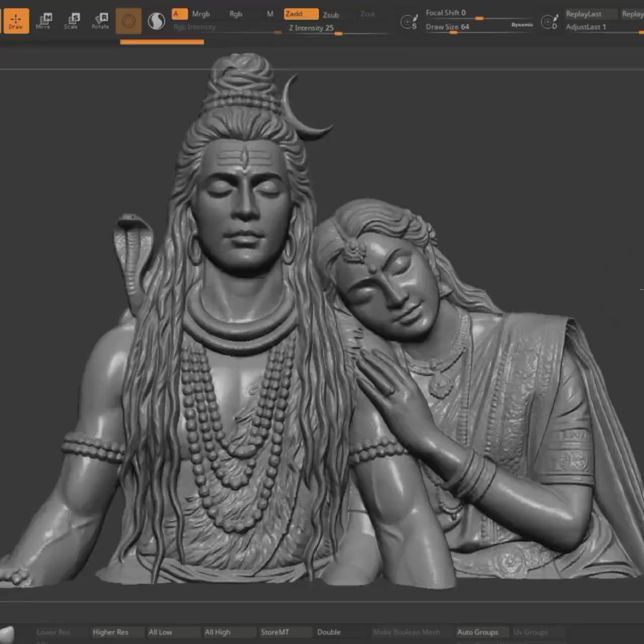This screenshot has height=644, width=644.
Task: Click the orange Gizmo 3D icon
Action: tap(128, 21)
